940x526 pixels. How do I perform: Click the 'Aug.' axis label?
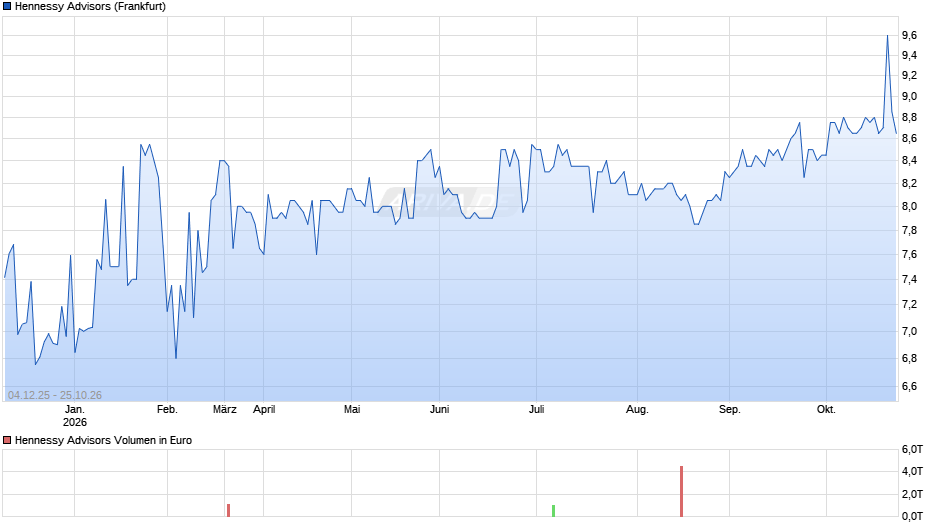point(637,410)
